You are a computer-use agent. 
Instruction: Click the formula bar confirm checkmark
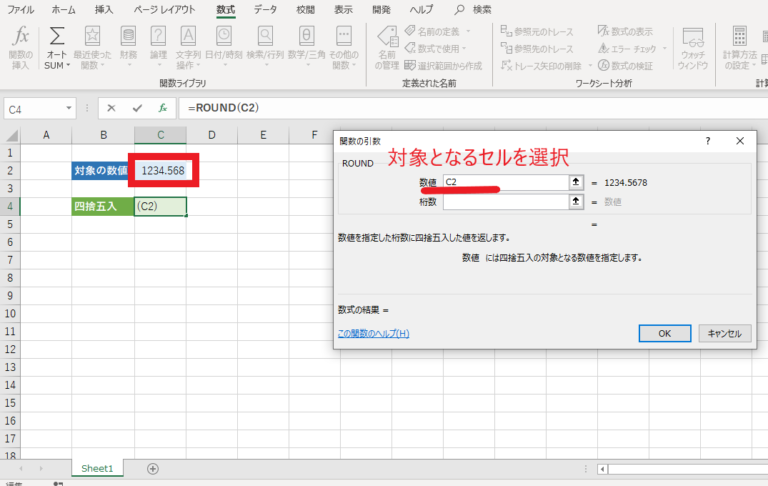[x=137, y=108]
